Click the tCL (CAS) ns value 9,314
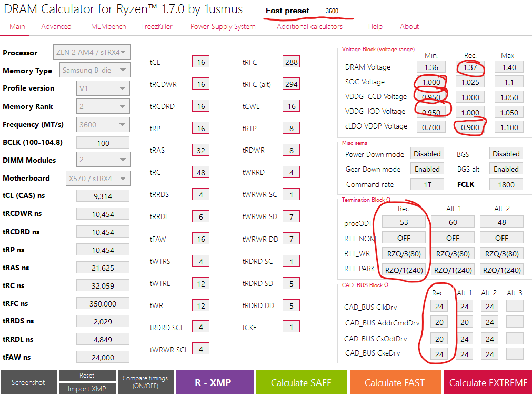Image resolution: width=532 pixels, height=395 pixels. tap(103, 196)
